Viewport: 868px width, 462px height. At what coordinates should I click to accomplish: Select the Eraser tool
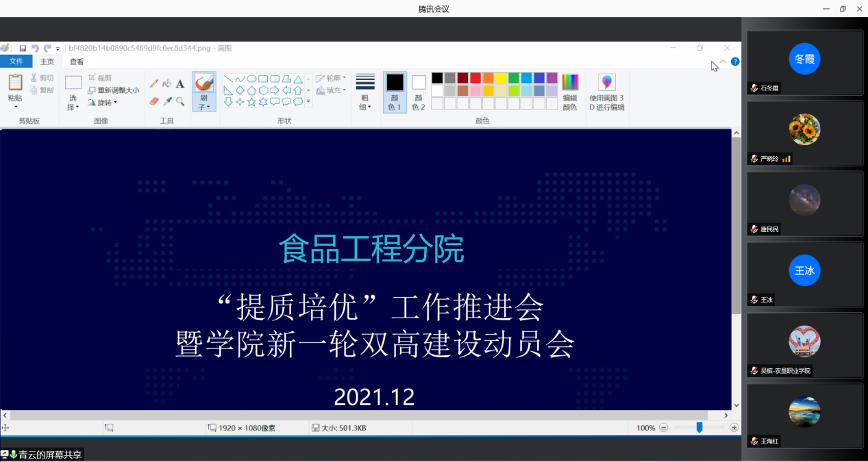tap(154, 101)
